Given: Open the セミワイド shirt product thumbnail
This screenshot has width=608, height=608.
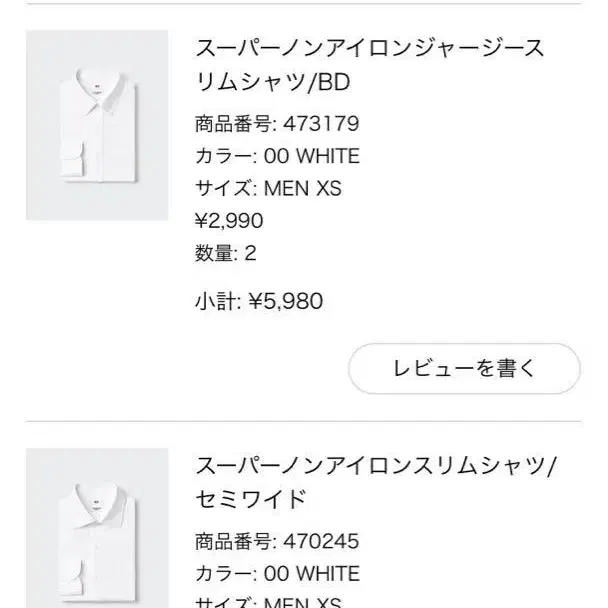Looking at the screenshot, I should coord(97,528).
